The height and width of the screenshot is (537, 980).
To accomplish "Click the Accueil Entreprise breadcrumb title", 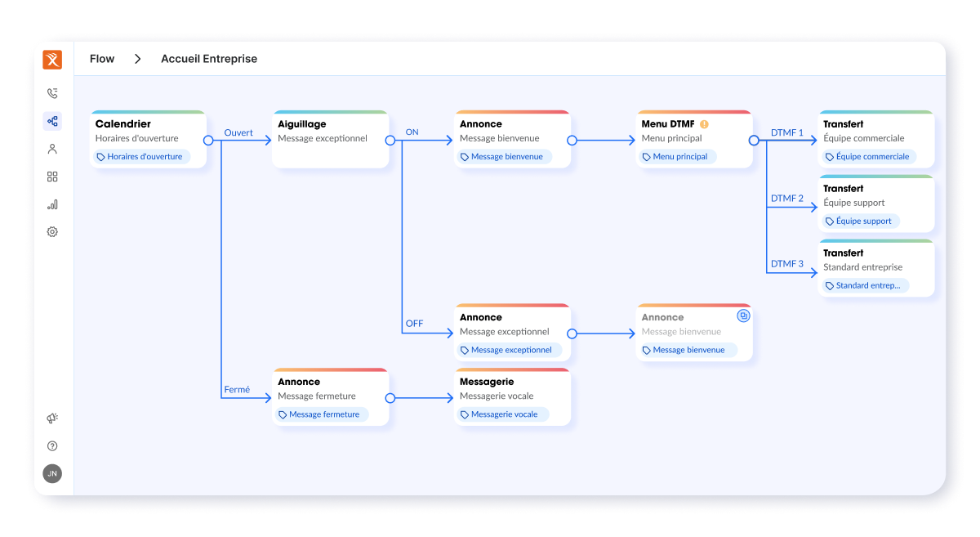I will 209,59.
